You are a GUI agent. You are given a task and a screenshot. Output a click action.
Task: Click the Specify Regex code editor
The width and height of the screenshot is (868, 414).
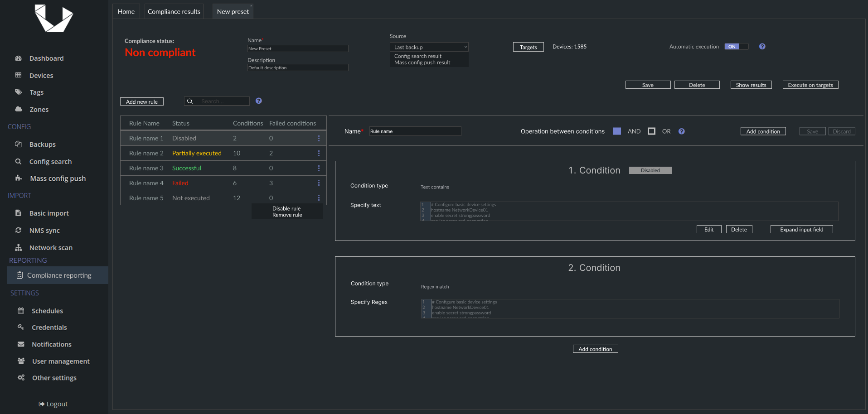(x=630, y=308)
